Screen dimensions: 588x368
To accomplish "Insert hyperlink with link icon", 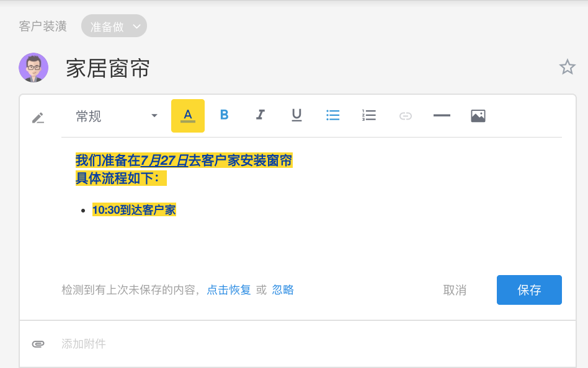I will click(406, 116).
